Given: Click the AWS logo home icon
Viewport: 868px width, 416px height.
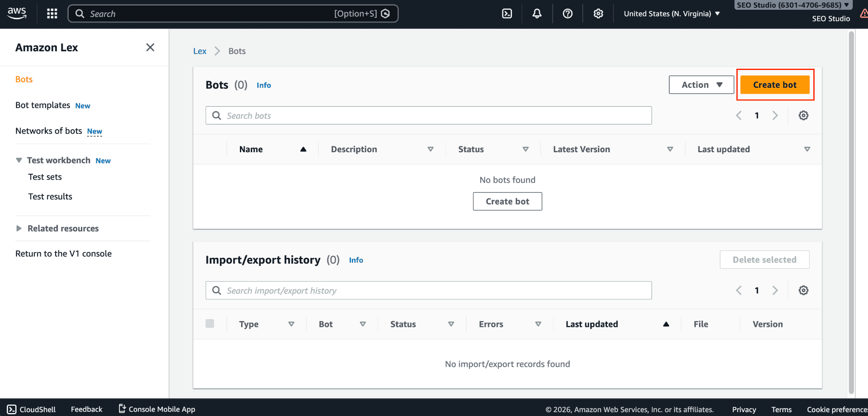Looking at the screenshot, I should click(x=17, y=13).
